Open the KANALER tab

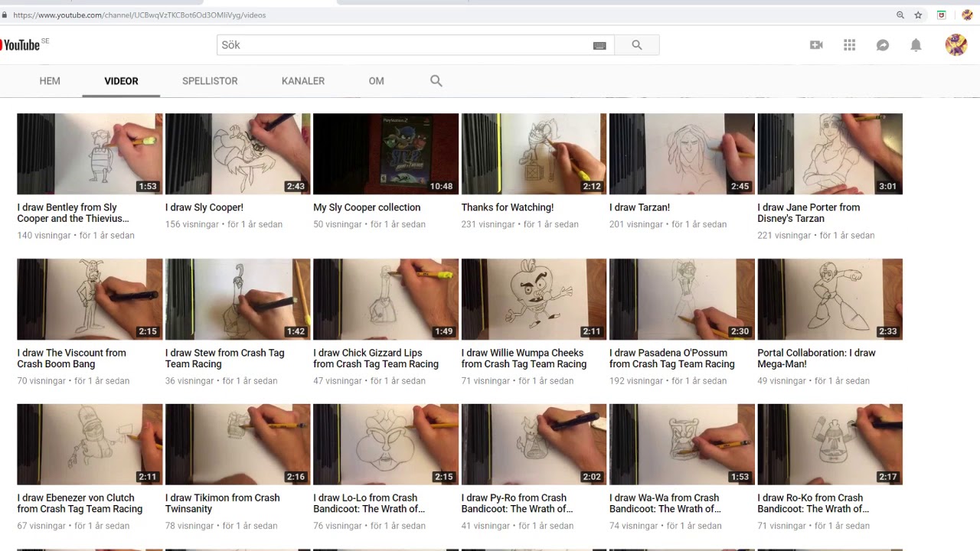pos(303,81)
